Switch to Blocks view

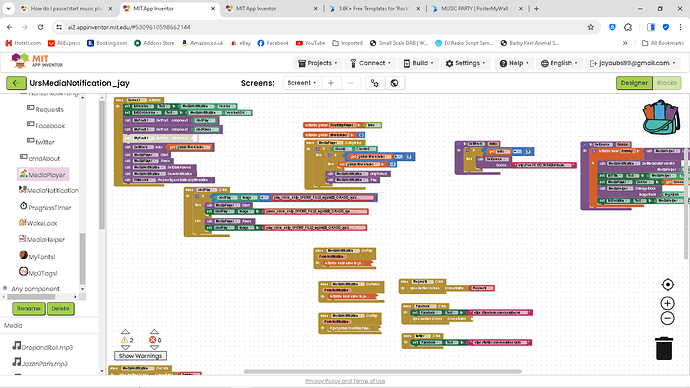point(667,83)
